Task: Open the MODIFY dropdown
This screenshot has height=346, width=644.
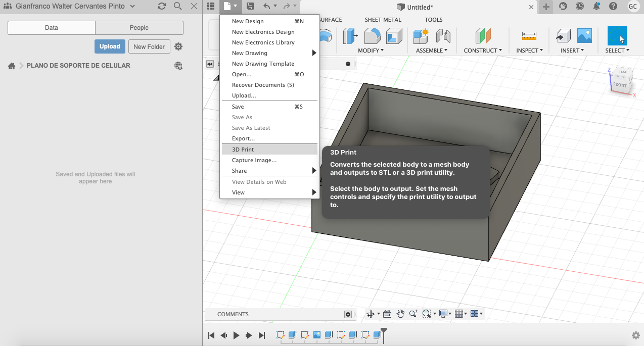Action: 371,51
